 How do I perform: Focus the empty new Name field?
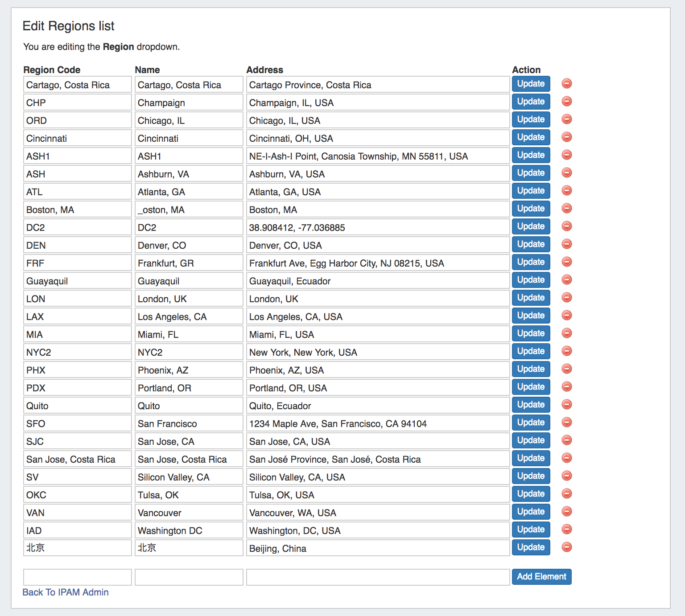pyautogui.click(x=189, y=577)
